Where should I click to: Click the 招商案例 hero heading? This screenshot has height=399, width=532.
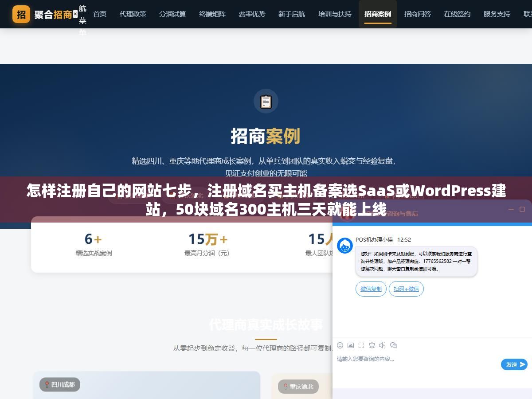coord(266,137)
